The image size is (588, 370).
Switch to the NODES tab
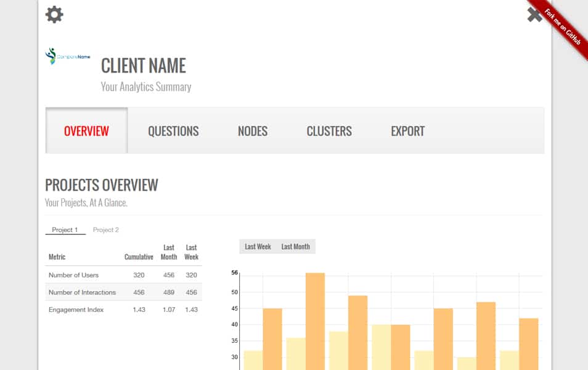click(252, 131)
